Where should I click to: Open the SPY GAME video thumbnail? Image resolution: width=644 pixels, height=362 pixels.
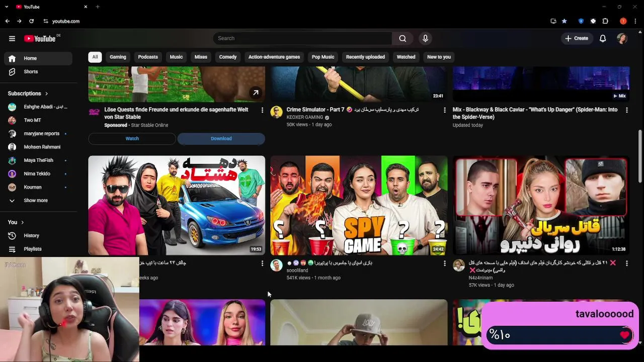[x=359, y=205]
